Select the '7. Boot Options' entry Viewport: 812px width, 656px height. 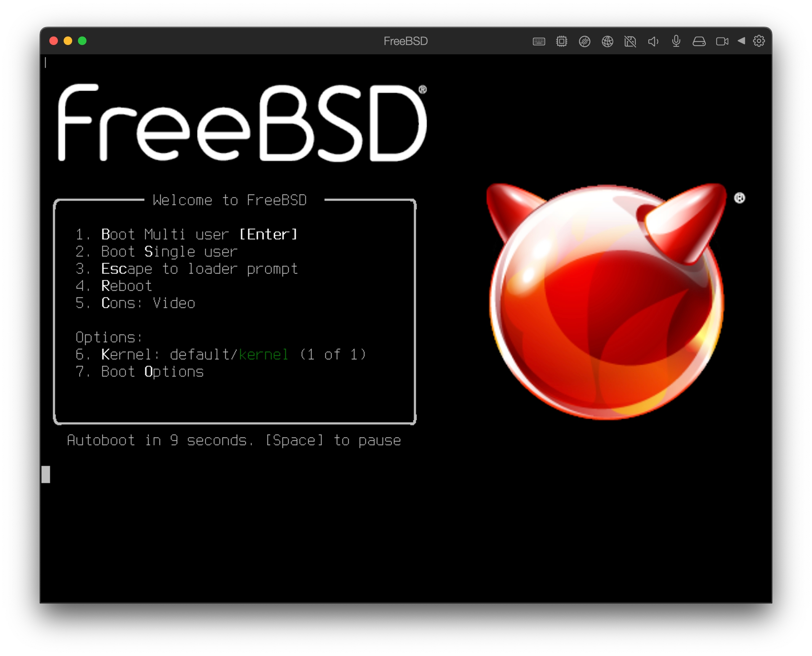139,372
